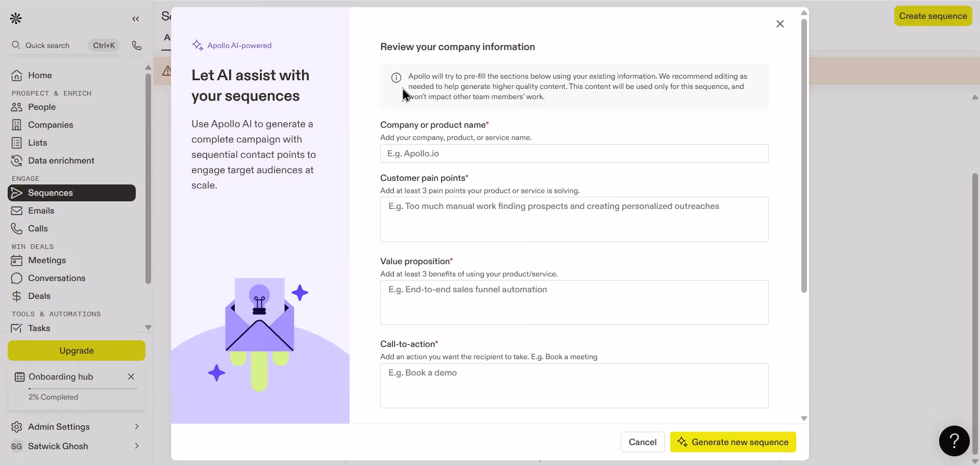Click the Generate new sequence button

coord(733,442)
